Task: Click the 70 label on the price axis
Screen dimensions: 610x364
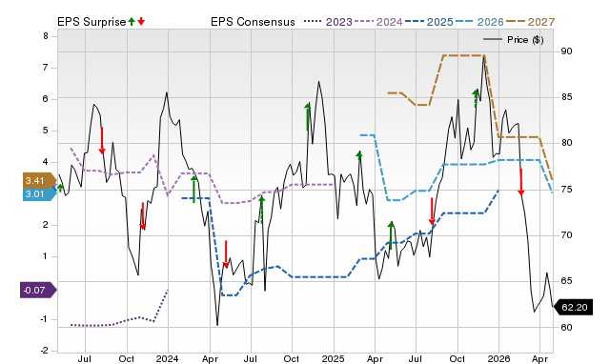Action: point(566,235)
